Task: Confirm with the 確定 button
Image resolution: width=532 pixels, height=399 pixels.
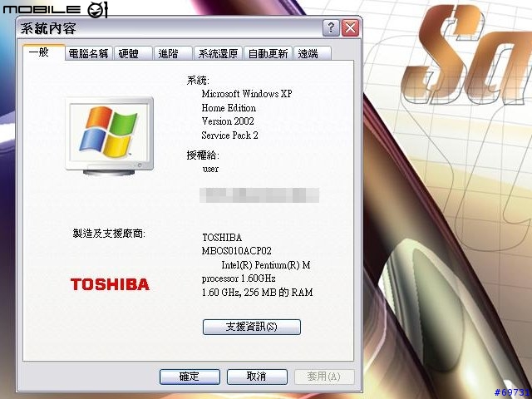Action: [x=190, y=377]
